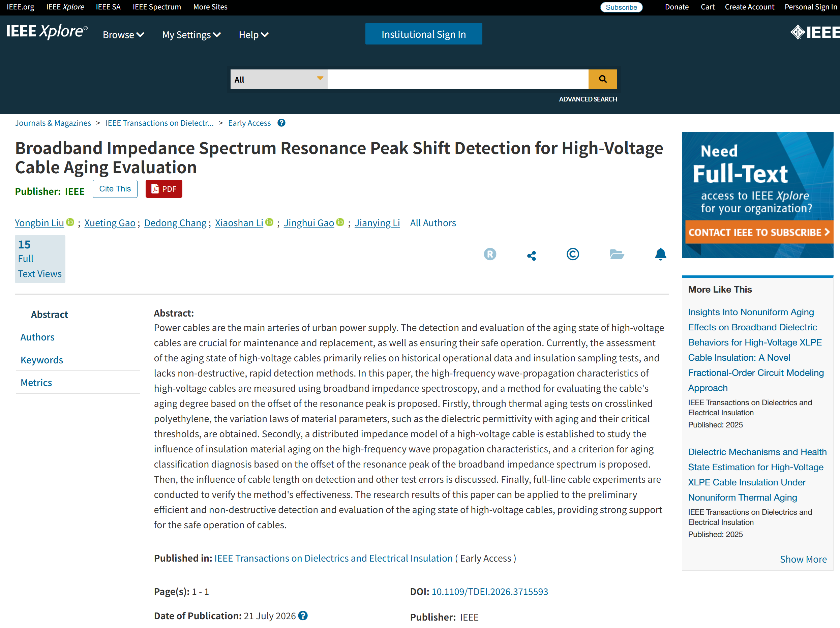Expand the My Settings menu
The image size is (840, 628).
(x=191, y=34)
